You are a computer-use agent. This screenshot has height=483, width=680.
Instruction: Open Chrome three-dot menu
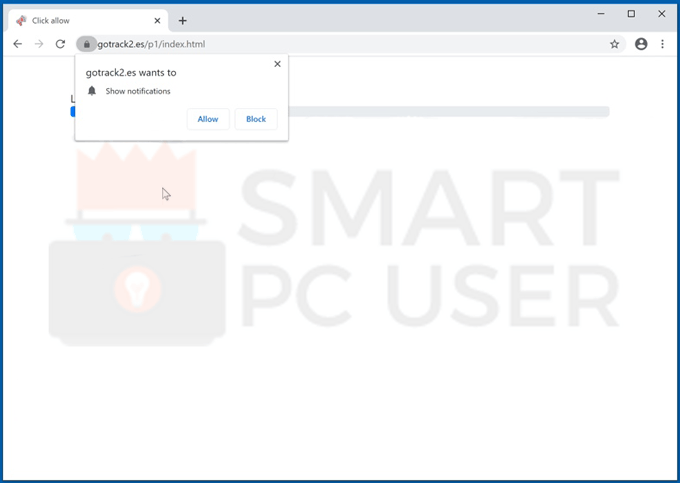(662, 44)
